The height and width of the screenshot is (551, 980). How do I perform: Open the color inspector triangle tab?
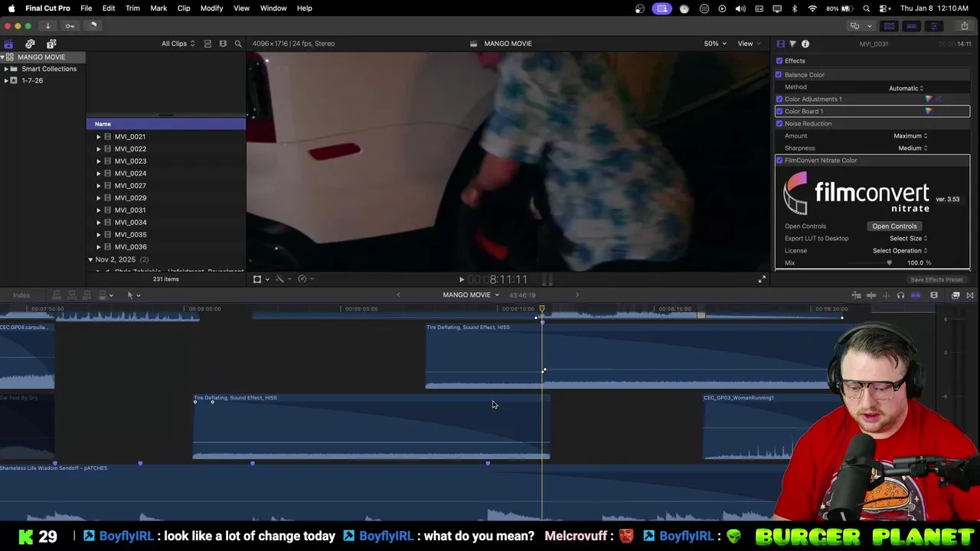pos(792,44)
